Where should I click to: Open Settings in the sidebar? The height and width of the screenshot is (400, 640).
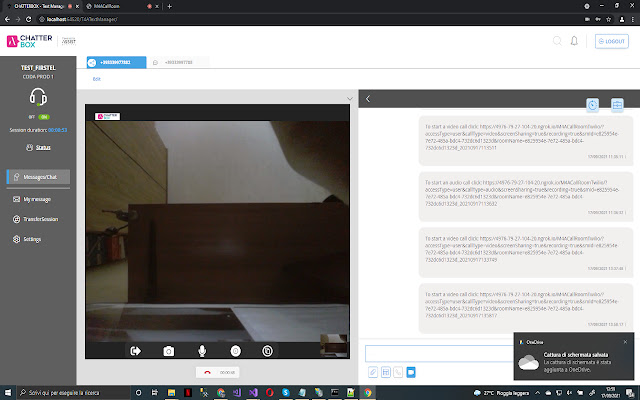tap(32, 239)
